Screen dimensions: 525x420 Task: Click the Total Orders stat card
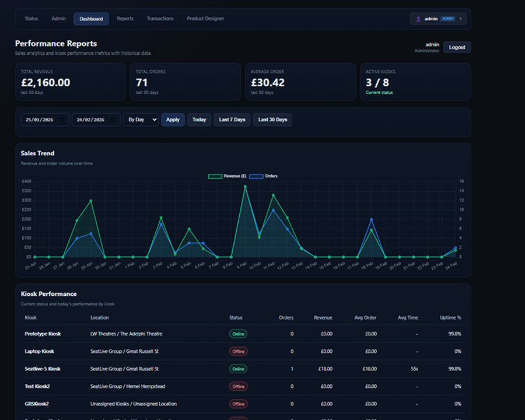tap(185, 82)
